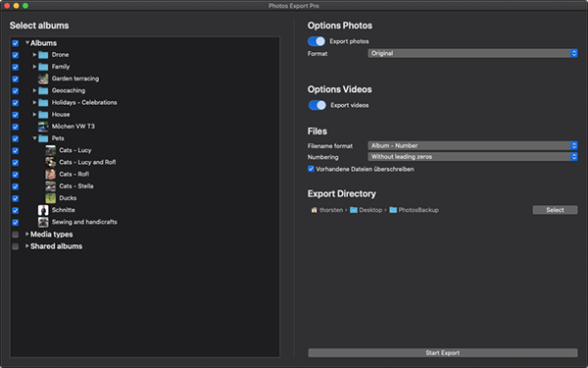
Task: Uncheck Vorhandene Dateien überschreiben checkbox
Action: [311, 169]
